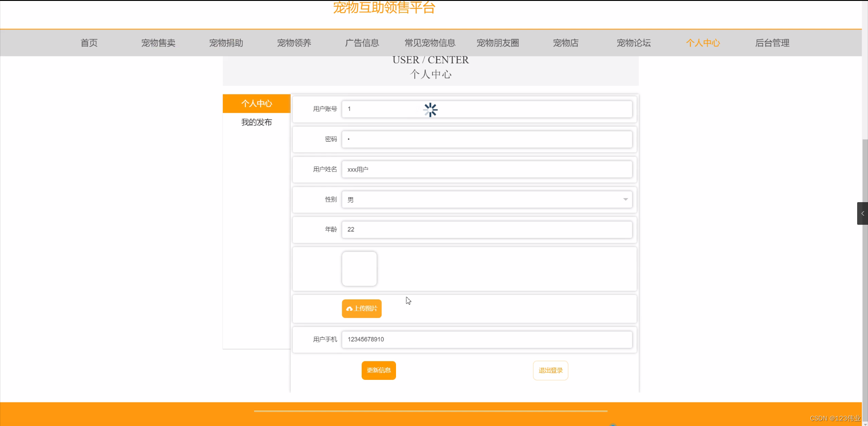Image resolution: width=868 pixels, height=426 pixels.
Task: Open the 个人中心 navigation menu item
Action: 703,43
